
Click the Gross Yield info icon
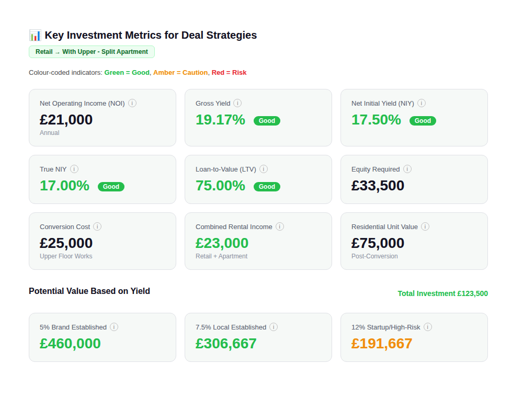238,103
